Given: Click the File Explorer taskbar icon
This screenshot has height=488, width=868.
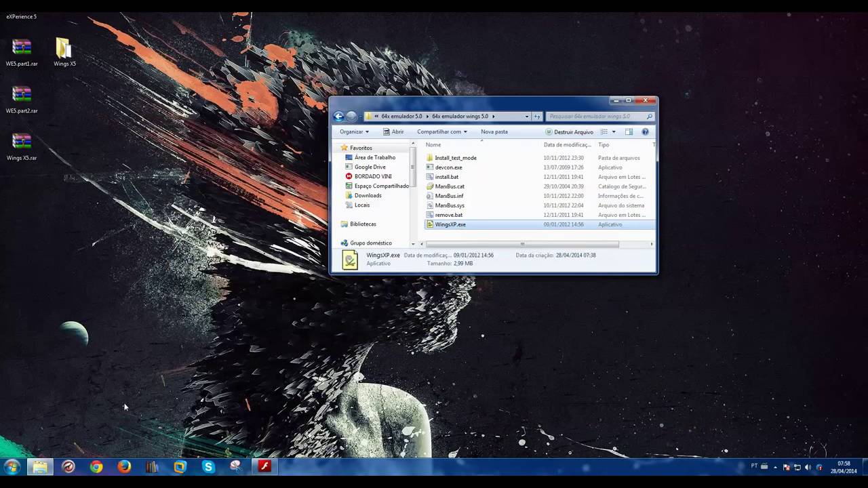Looking at the screenshot, I should click(x=40, y=467).
